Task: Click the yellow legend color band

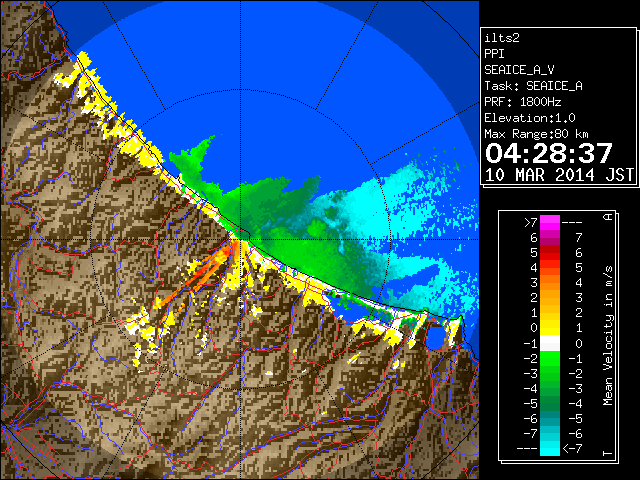Action: click(550, 328)
